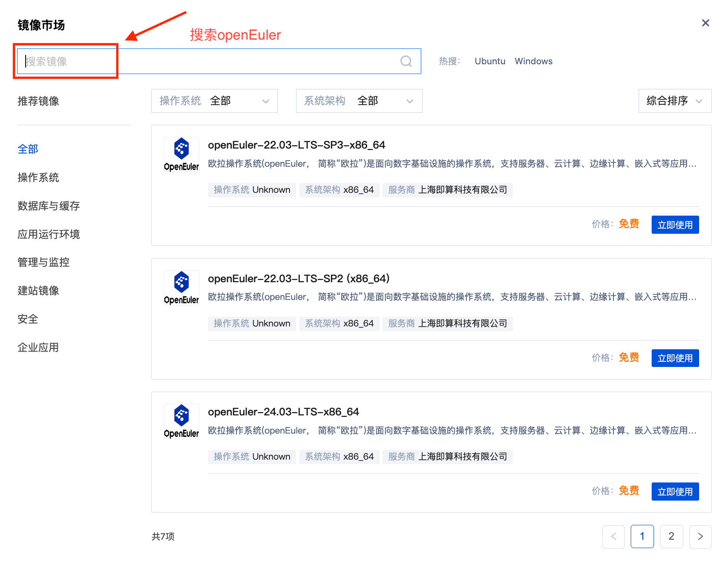Click the openEuler-24.03-LTS logo icon

click(182, 421)
